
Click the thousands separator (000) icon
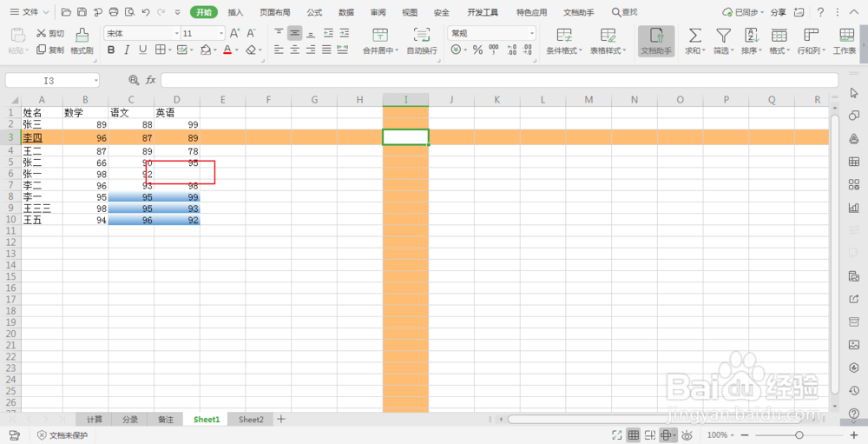click(494, 50)
